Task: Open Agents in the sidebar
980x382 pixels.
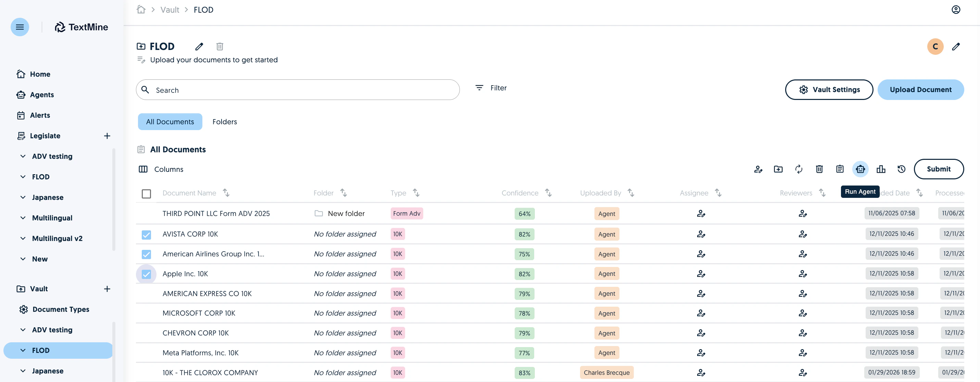Action: pyautogui.click(x=35, y=94)
